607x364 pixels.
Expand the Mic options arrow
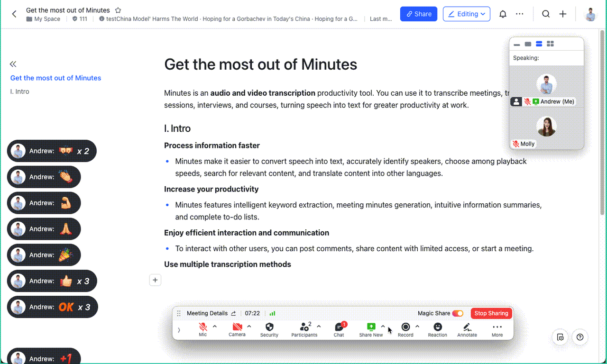pyautogui.click(x=215, y=326)
